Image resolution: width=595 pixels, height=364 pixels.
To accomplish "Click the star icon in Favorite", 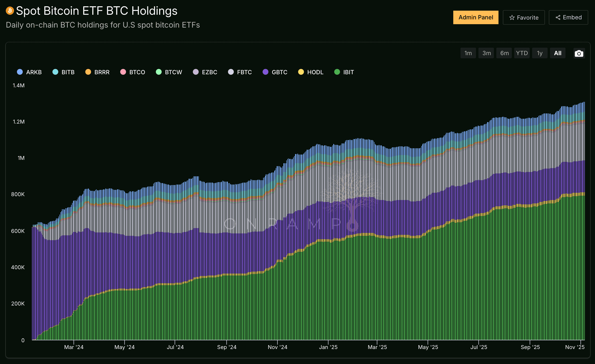I will (512, 18).
